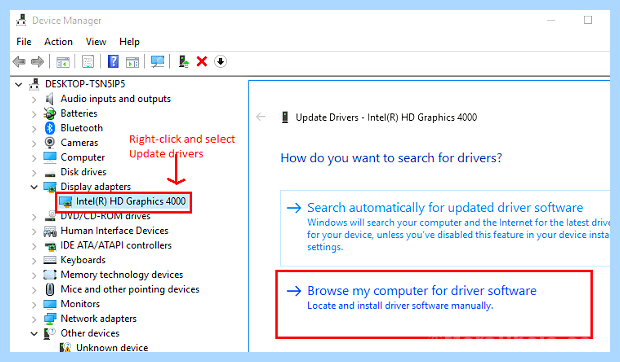Click the down-arrow Disable device toolbar icon

220,62
